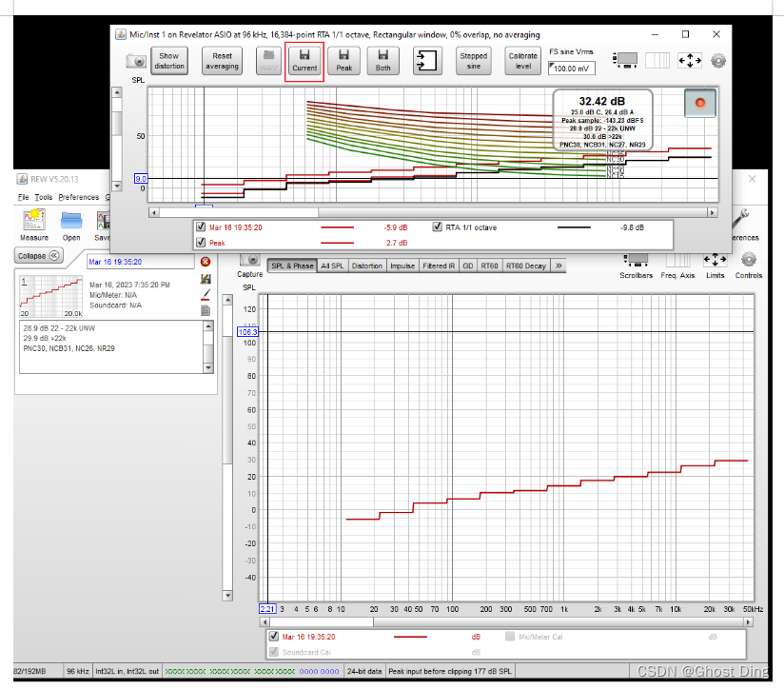The image size is (784, 689).
Task: Click the 96 kHz sample rate status entry
Action: tap(78, 671)
